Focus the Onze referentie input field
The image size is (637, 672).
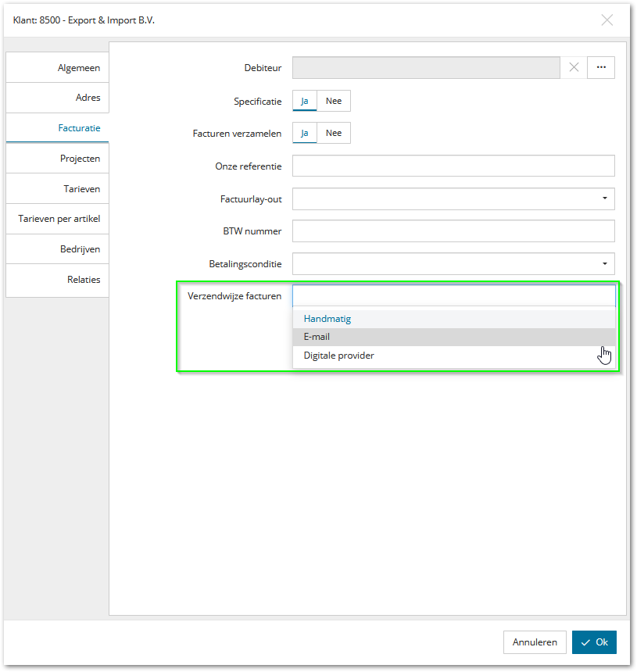click(453, 166)
